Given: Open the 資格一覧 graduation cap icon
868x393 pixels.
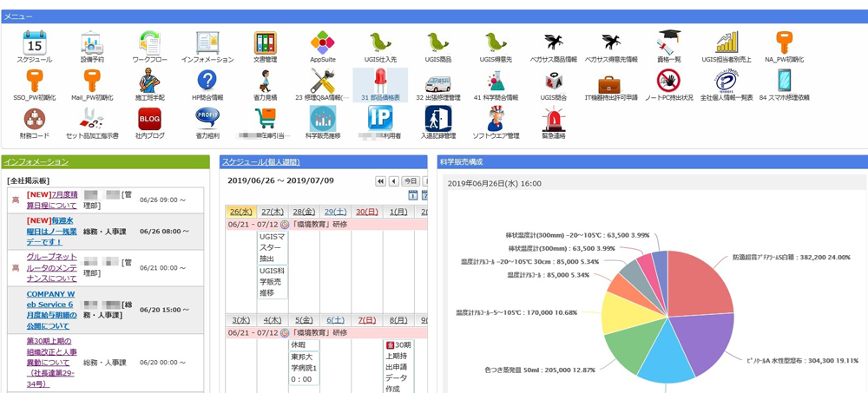Looking at the screenshot, I should 668,43.
